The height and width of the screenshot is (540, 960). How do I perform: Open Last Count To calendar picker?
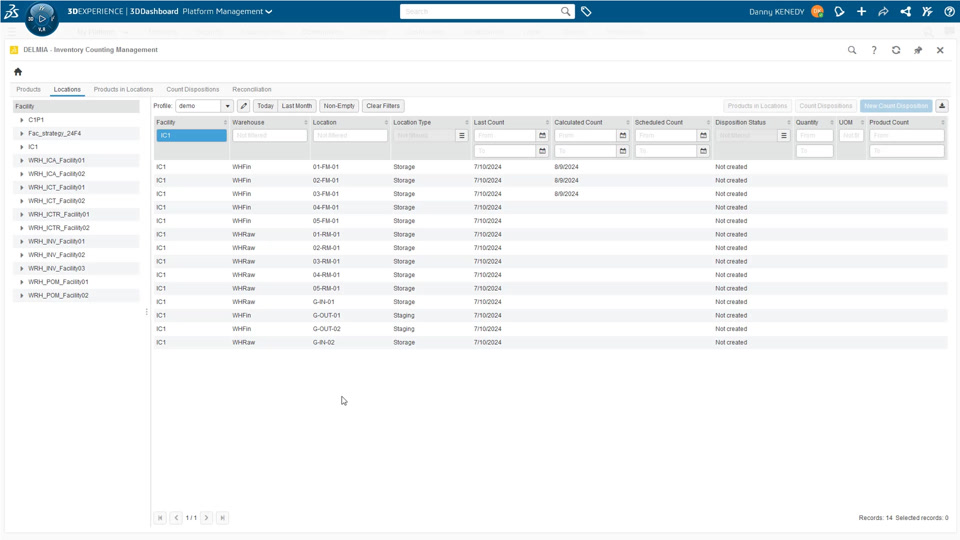click(542, 151)
